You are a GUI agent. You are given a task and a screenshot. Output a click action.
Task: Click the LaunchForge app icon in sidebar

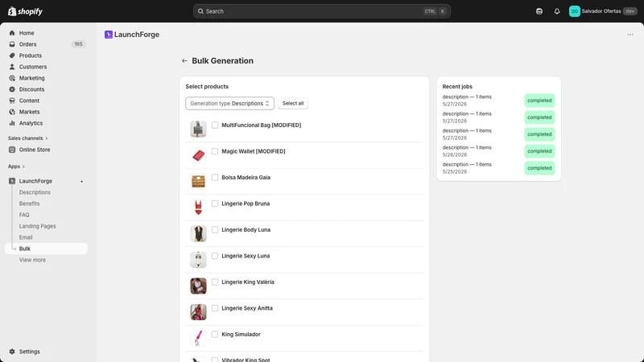(12, 181)
